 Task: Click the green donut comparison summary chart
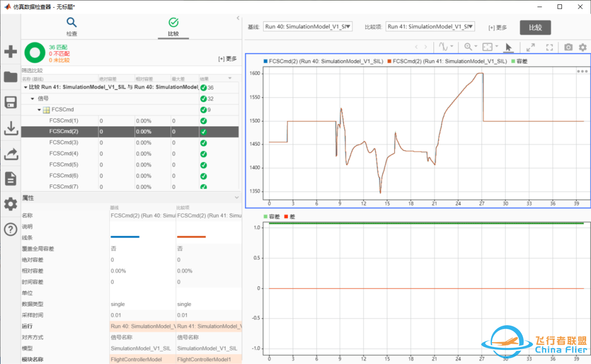coord(34,53)
